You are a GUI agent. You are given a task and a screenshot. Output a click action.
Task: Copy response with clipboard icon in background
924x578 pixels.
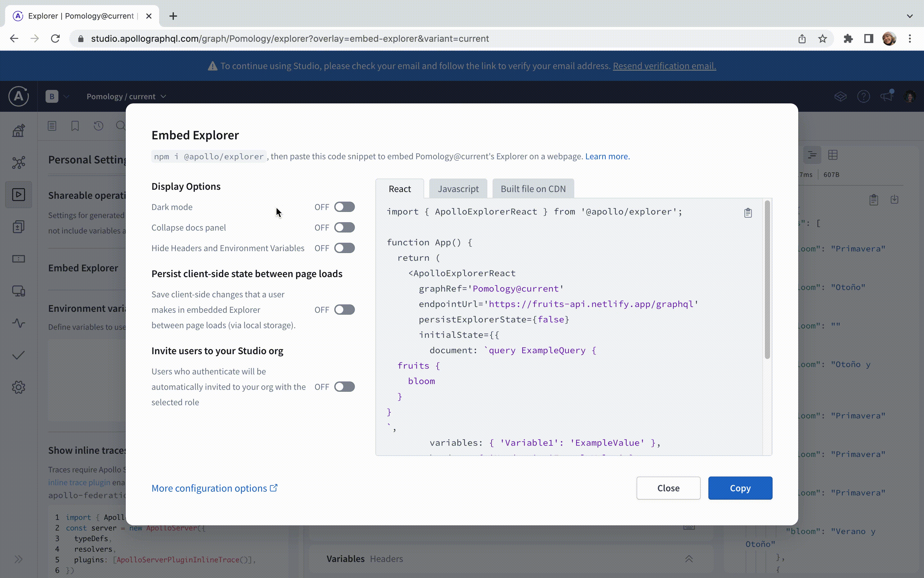pyautogui.click(x=874, y=199)
